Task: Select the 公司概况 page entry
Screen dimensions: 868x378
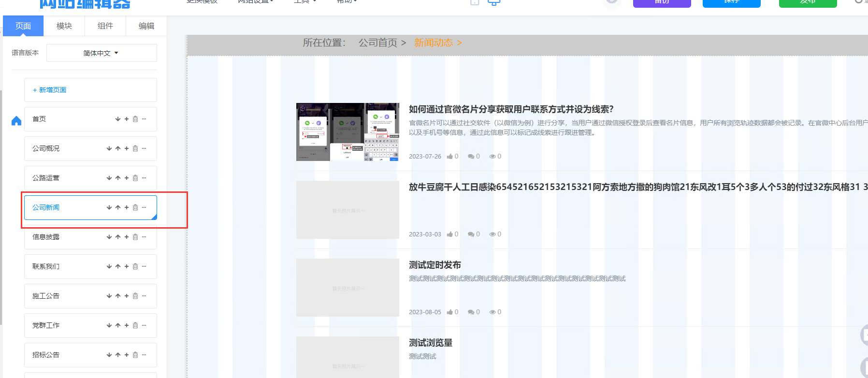Action: [90, 148]
